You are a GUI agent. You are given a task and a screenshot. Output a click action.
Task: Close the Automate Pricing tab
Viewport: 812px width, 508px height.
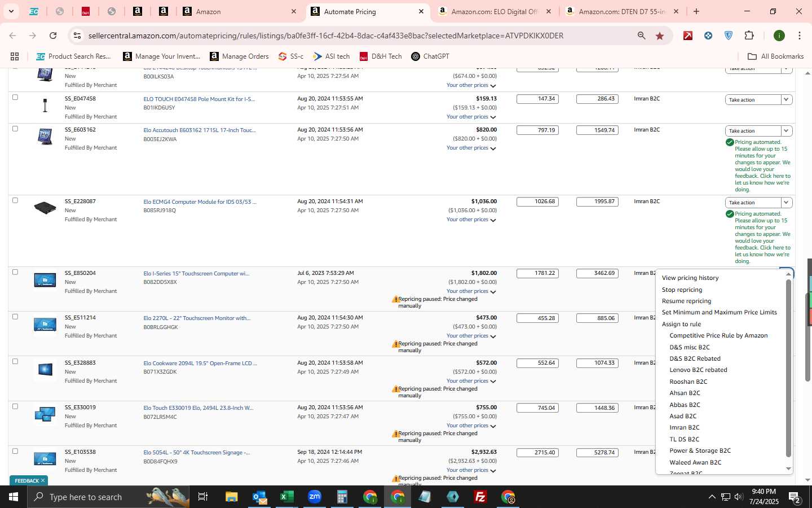[x=421, y=11]
